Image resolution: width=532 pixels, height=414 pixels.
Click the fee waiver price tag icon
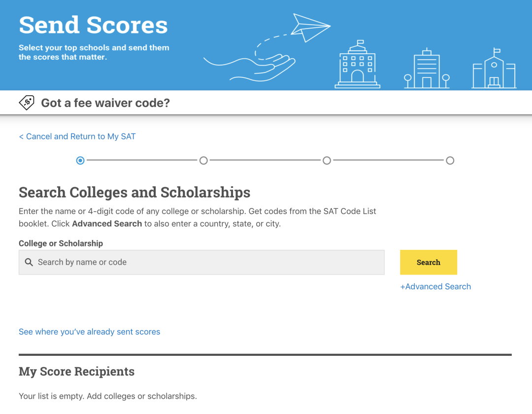point(27,103)
